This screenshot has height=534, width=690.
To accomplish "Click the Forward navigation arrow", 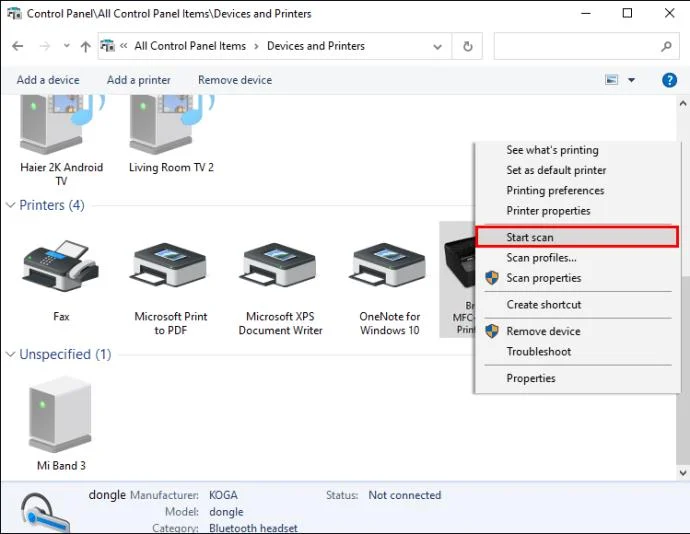I will pos(45,46).
